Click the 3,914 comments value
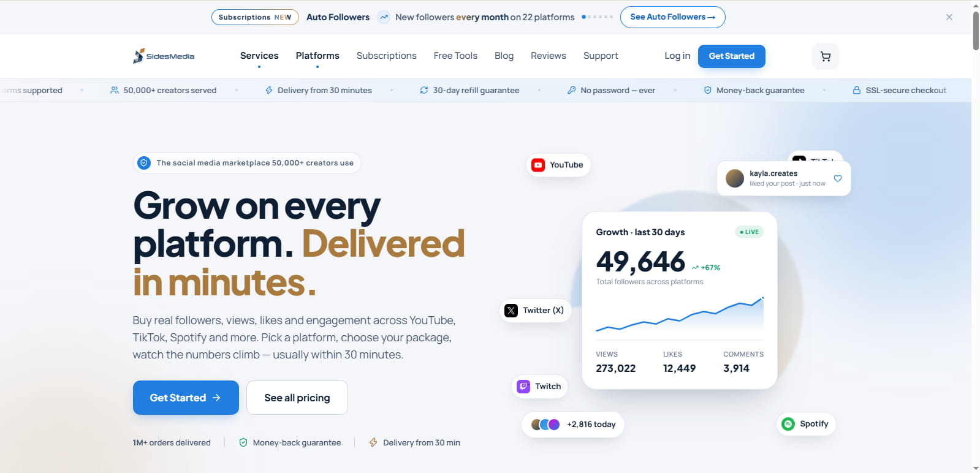The width and height of the screenshot is (980, 473). (736, 368)
